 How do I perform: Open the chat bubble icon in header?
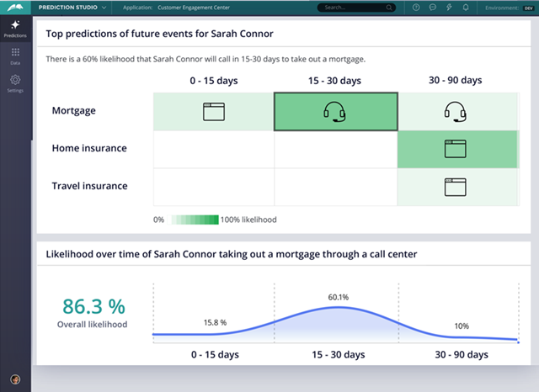tap(433, 8)
